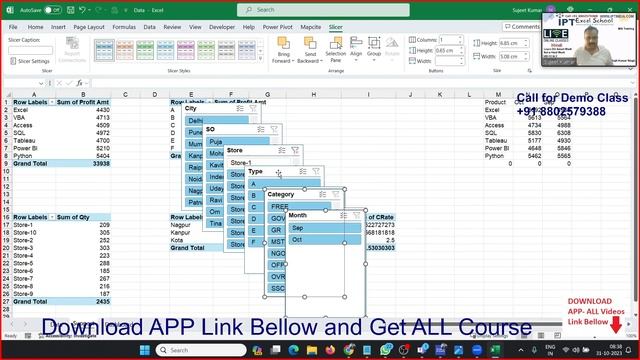Click the Columns value field

coord(448,40)
